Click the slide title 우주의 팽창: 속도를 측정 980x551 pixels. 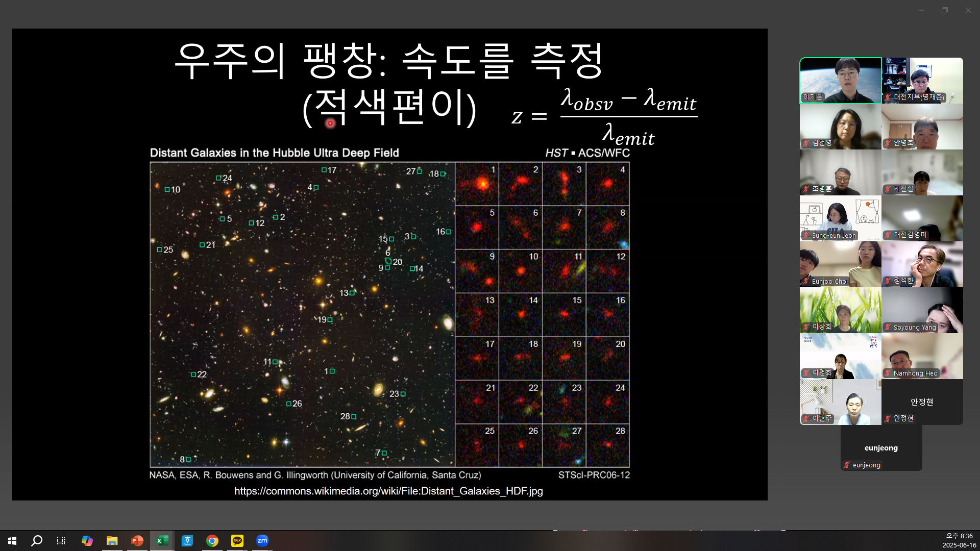[x=389, y=61]
